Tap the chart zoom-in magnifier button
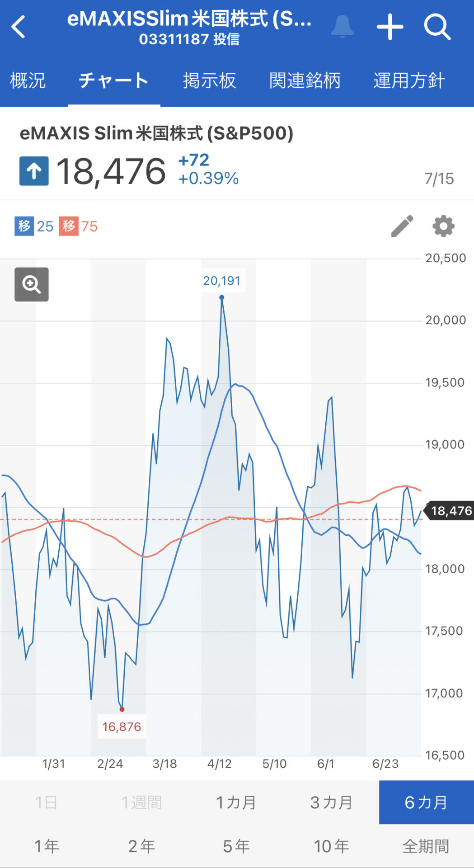The height and width of the screenshot is (868, 474). [x=32, y=284]
